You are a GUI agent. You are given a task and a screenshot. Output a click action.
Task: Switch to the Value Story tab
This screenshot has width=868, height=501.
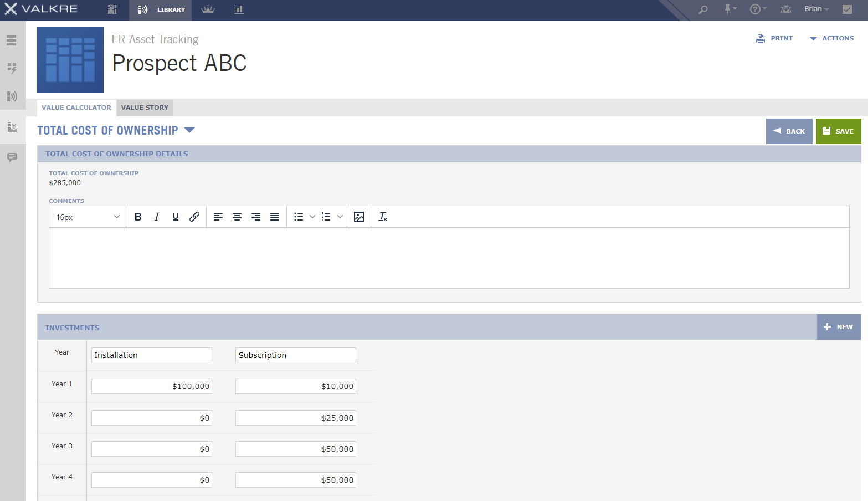click(145, 108)
